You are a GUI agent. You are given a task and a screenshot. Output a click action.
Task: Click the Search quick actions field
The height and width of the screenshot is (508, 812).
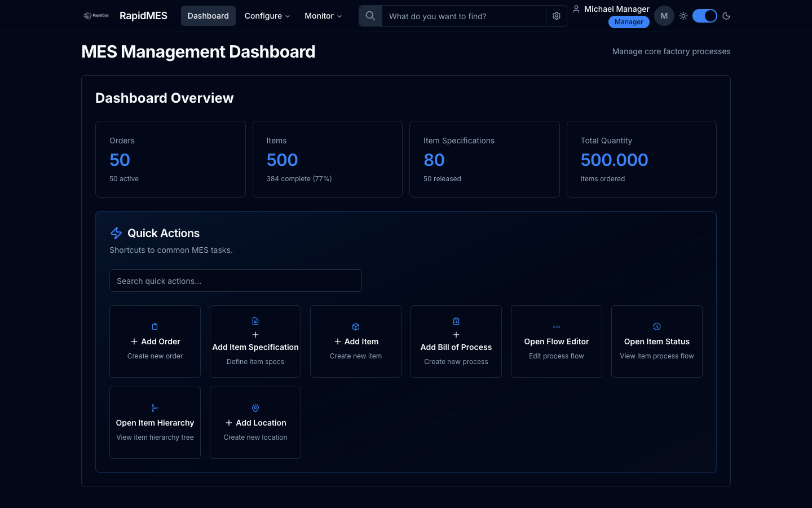[236, 281]
